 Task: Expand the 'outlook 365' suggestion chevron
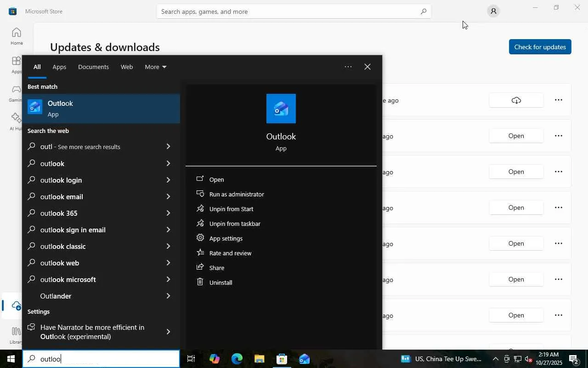click(x=168, y=213)
